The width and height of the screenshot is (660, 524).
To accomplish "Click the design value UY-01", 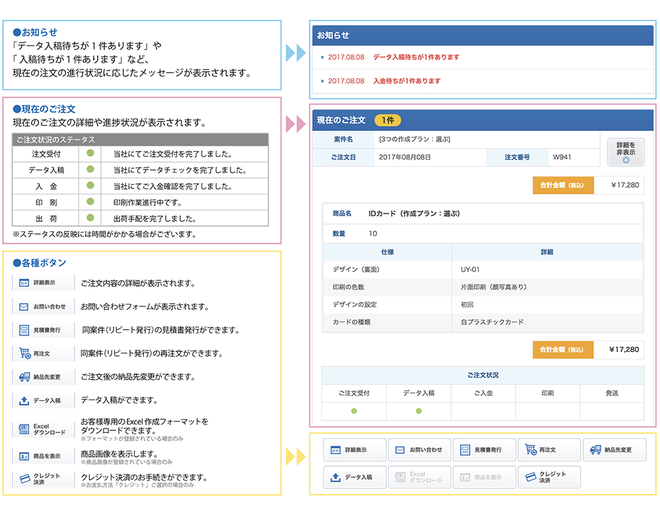I will tap(470, 269).
